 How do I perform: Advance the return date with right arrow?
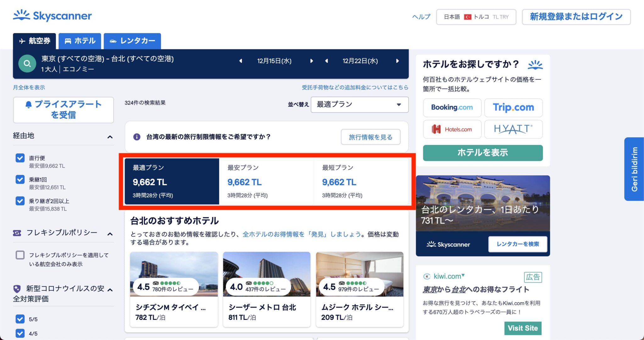point(397,61)
